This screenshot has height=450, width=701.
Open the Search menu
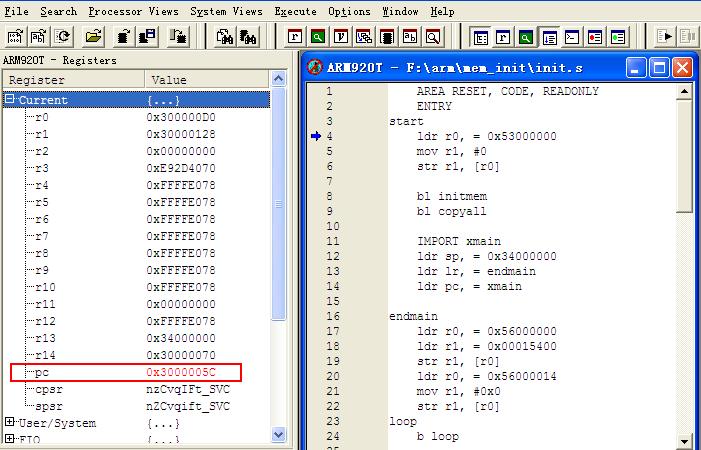(59, 11)
